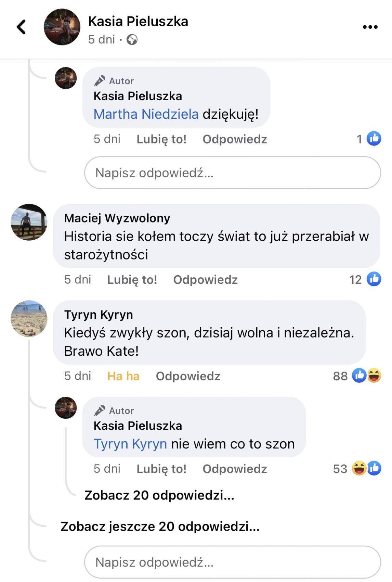Screen dimensions: 392x582
Task: Expand 'Zobacz 20 odpowiedzi...' replies
Action: [x=159, y=495]
